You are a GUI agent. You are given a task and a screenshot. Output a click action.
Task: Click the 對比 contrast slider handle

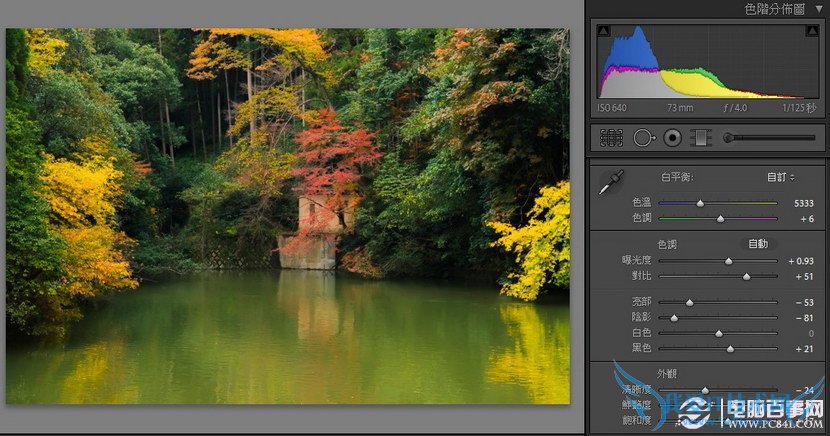click(x=746, y=276)
